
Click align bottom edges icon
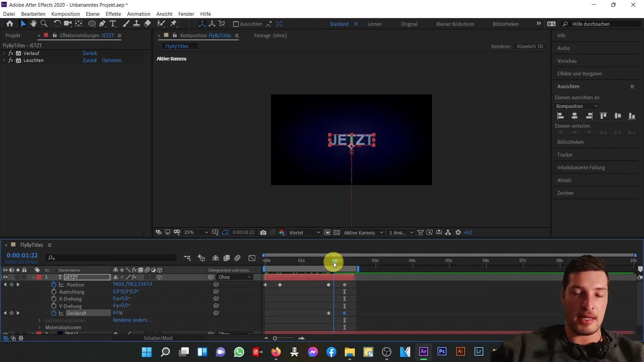(632, 116)
